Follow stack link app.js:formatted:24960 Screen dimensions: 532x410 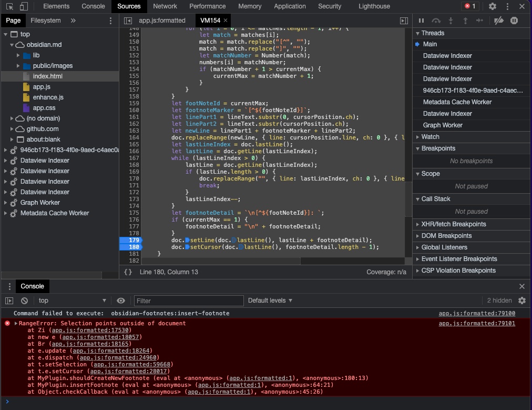[x=118, y=357]
